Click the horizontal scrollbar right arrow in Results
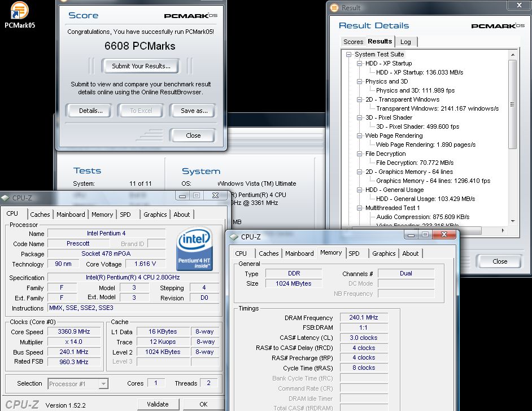The height and width of the screenshot is (411, 532). point(503,230)
